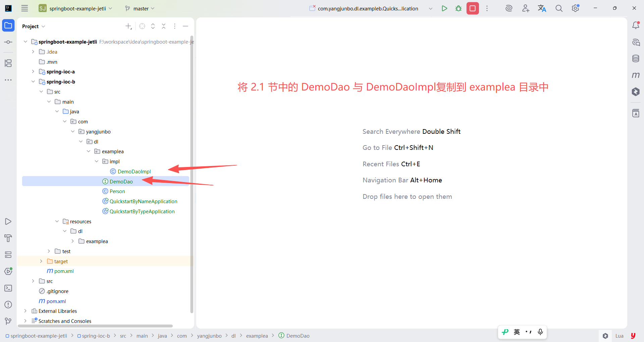Viewport: 644px width, 342px height.
Task: Click the Project tree vertical scrollbar
Action: [x=192, y=174]
